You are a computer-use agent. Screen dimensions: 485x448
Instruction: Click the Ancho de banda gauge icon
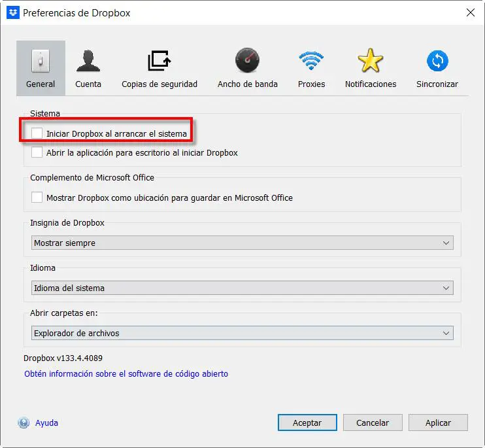(247, 61)
